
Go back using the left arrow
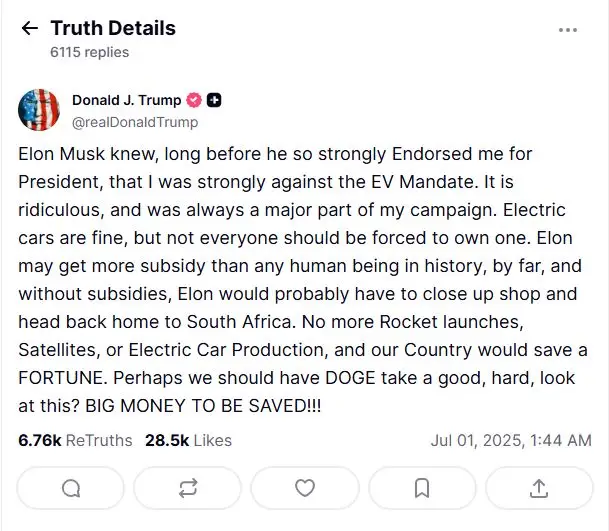click(x=30, y=29)
